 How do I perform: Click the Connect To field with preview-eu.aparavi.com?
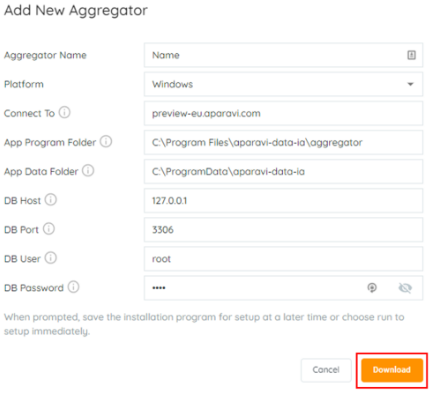pos(283,113)
